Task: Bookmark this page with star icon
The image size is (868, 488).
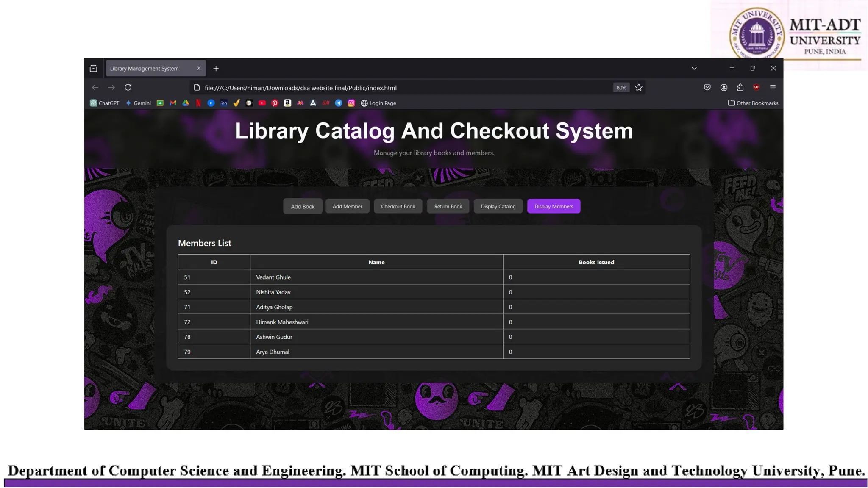Action: pyautogui.click(x=639, y=88)
